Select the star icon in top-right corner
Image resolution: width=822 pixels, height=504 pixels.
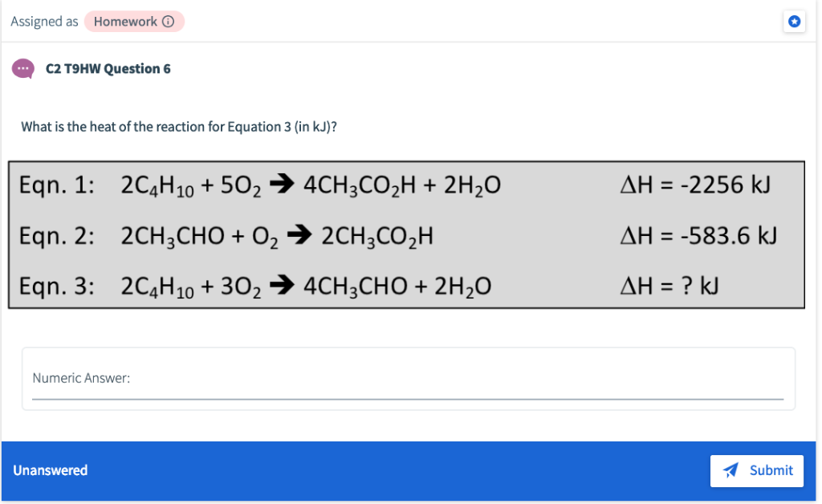click(x=794, y=21)
